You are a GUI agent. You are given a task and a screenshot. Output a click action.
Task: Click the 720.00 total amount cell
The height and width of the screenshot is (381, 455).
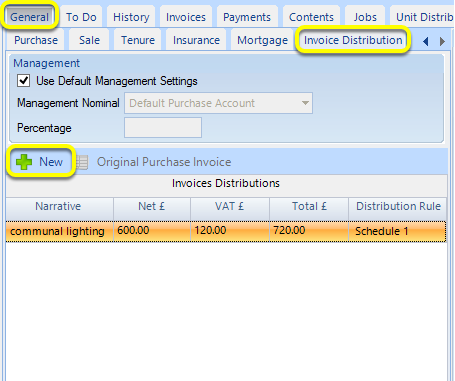coord(309,231)
